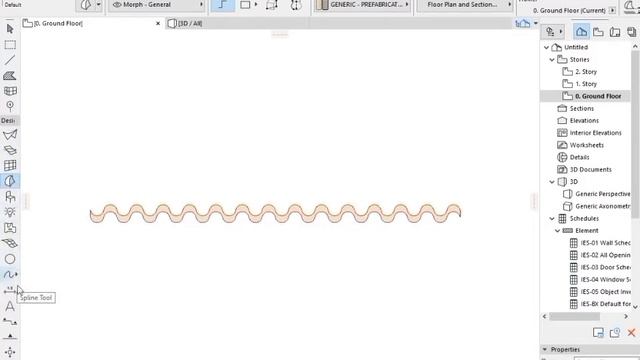The image size is (640, 360).
Task: Click Navigator horizontal scrollbar thumb
Action: tap(574, 316)
